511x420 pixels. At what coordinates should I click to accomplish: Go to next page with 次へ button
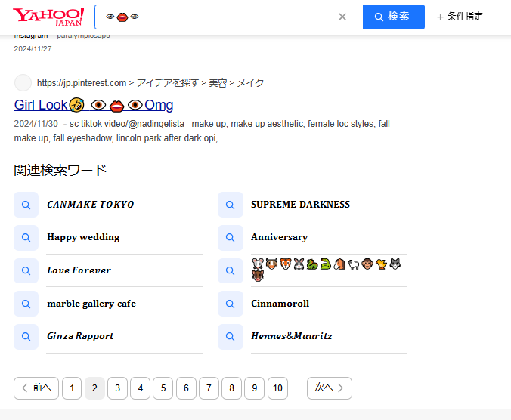point(330,388)
